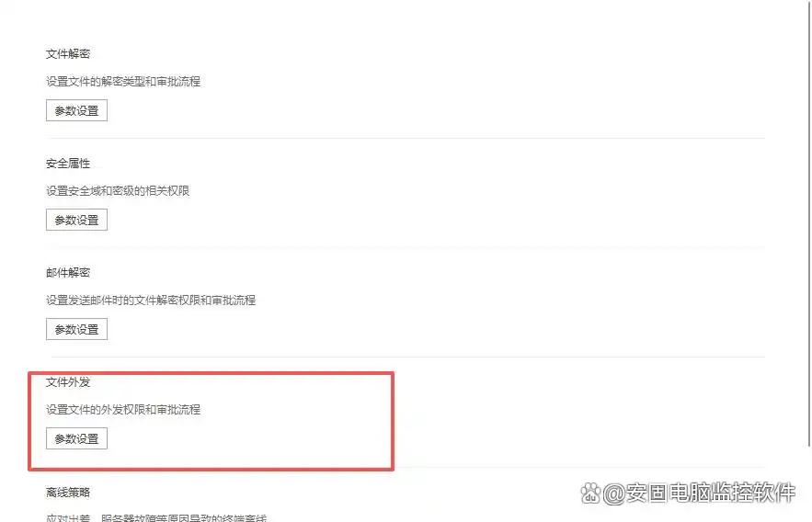Viewport: 812px width, 522px height.
Task: Select the 邮件解密 section heading
Action: [68, 273]
